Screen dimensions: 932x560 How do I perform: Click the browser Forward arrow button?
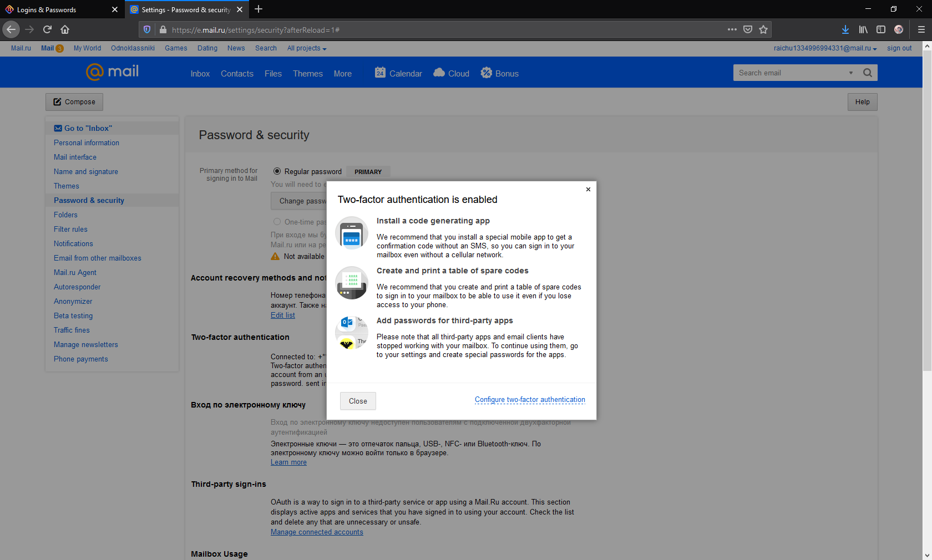(29, 29)
